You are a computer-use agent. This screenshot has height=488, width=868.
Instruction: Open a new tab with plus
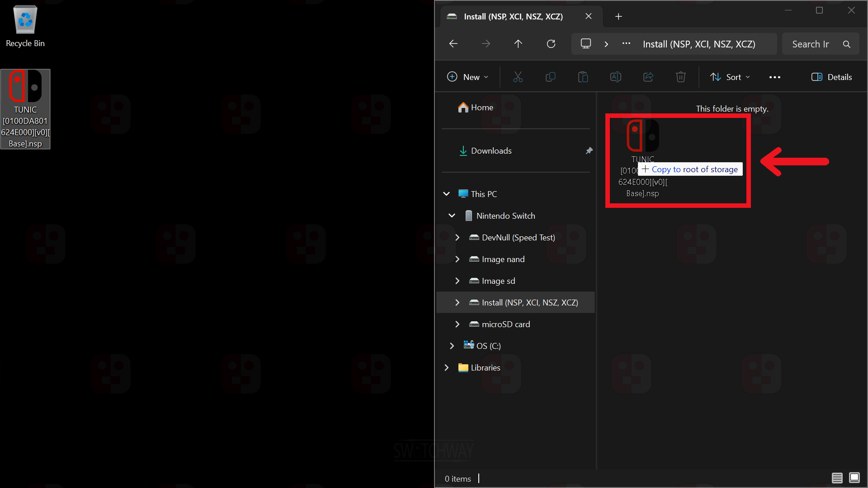coord(618,17)
